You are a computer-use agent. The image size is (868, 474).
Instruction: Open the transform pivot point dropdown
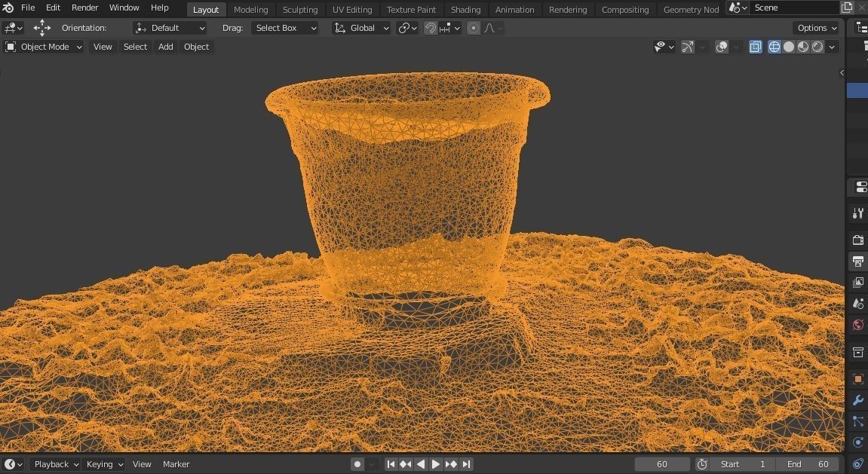click(x=407, y=28)
